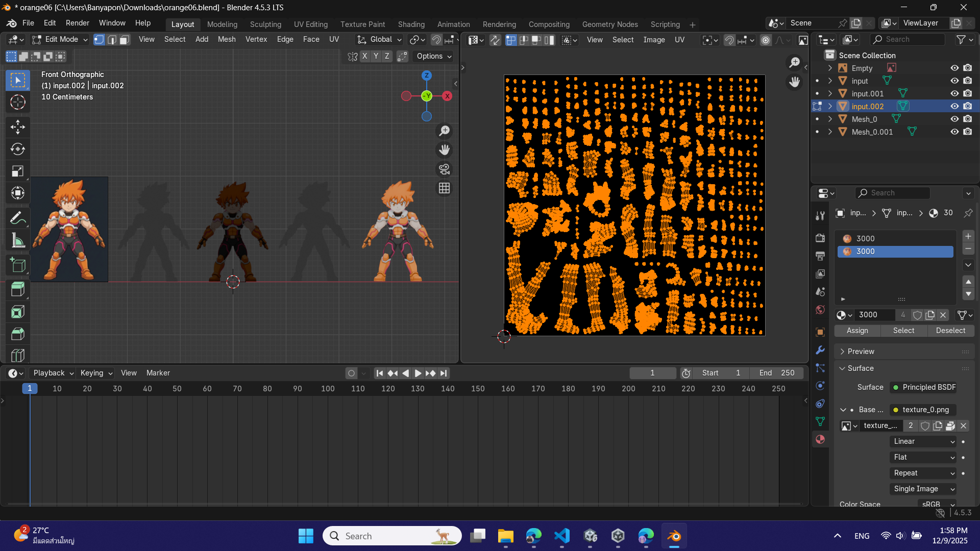Switch to orthographic grid view icon
980x551 pixels.
(444, 188)
